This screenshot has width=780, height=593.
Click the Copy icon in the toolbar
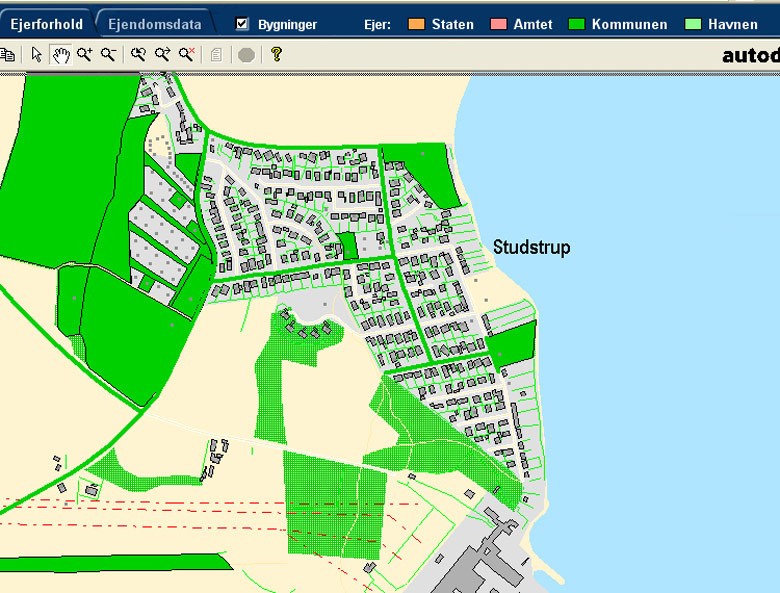(7, 55)
